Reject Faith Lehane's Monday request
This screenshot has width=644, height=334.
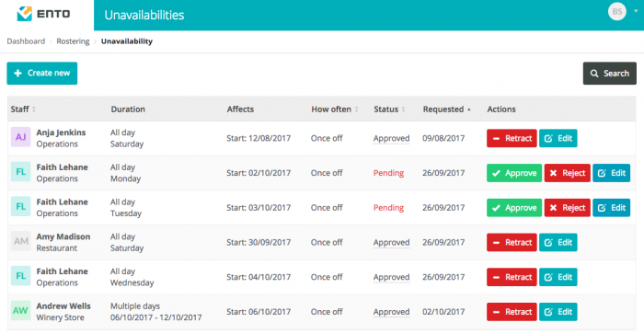tap(568, 173)
